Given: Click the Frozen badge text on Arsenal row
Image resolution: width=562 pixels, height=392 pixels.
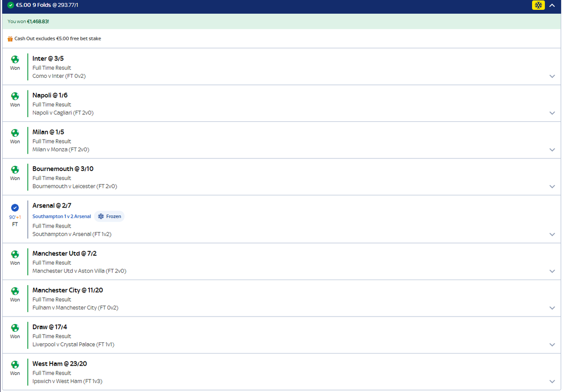Looking at the screenshot, I should pos(113,216).
